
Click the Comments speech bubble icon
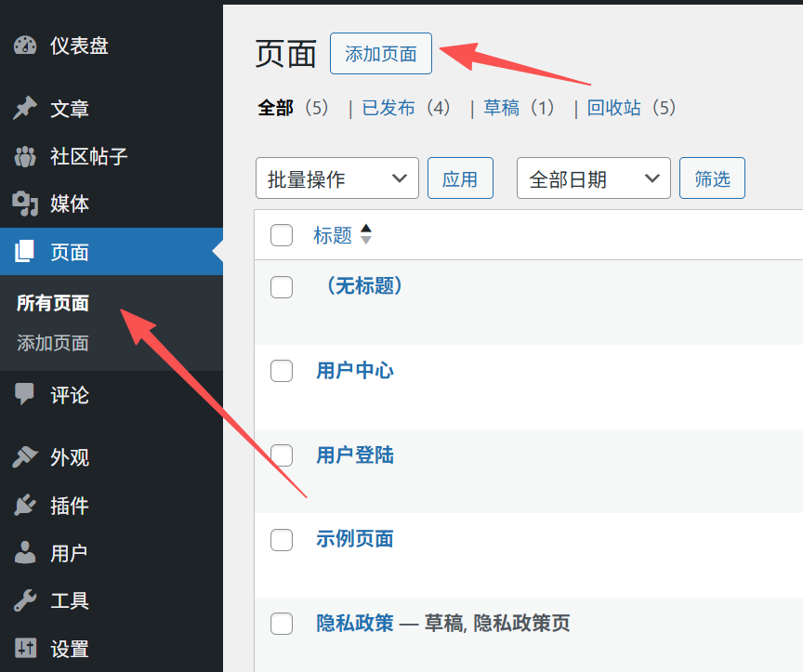coord(24,395)
